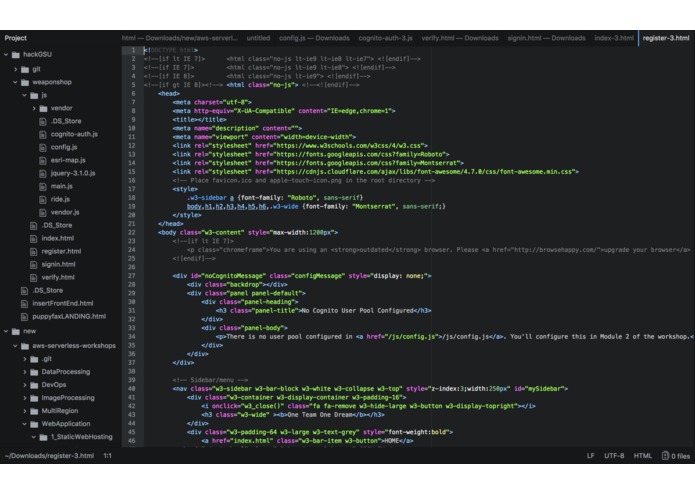The image size is (695, 494).
Task: Select the .git folder under aws-serverless-workshops
Action: click(47, 359)
